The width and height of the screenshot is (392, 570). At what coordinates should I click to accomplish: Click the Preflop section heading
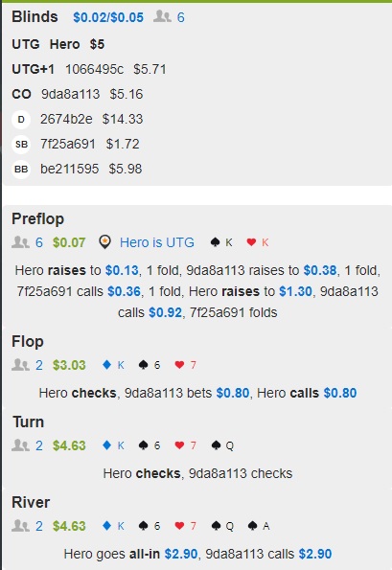(37, 219)
